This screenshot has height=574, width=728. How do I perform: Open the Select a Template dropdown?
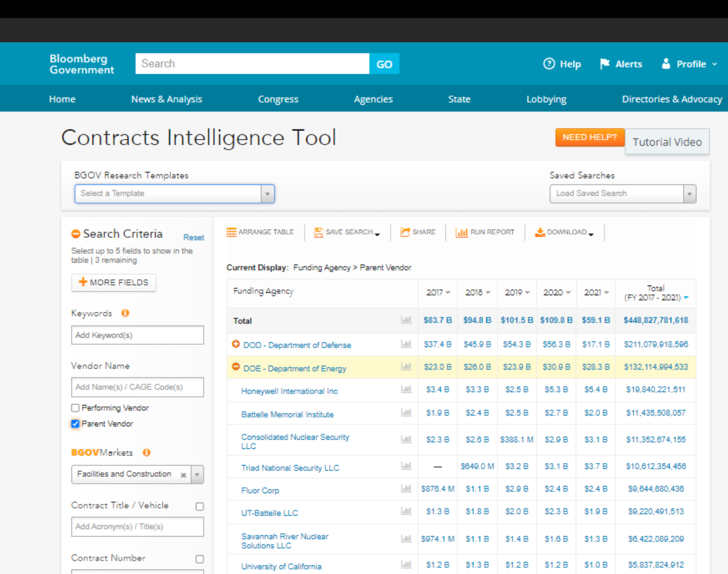[x=174, y=194]
